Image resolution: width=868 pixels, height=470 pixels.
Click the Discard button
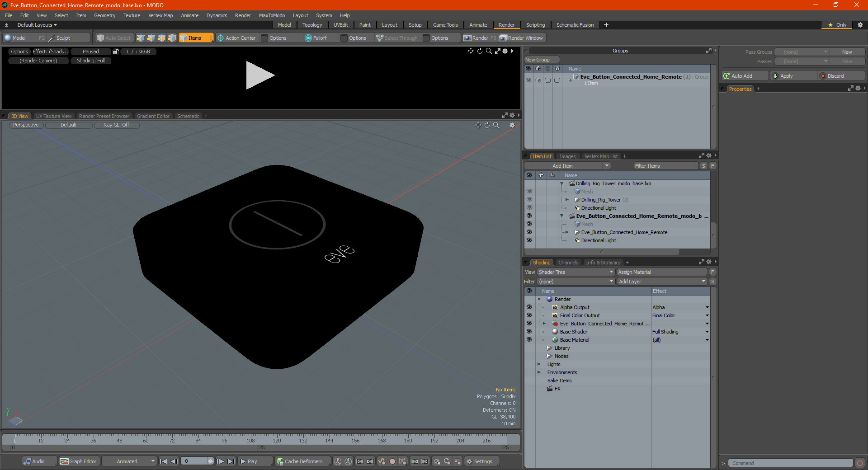(841, 76)
